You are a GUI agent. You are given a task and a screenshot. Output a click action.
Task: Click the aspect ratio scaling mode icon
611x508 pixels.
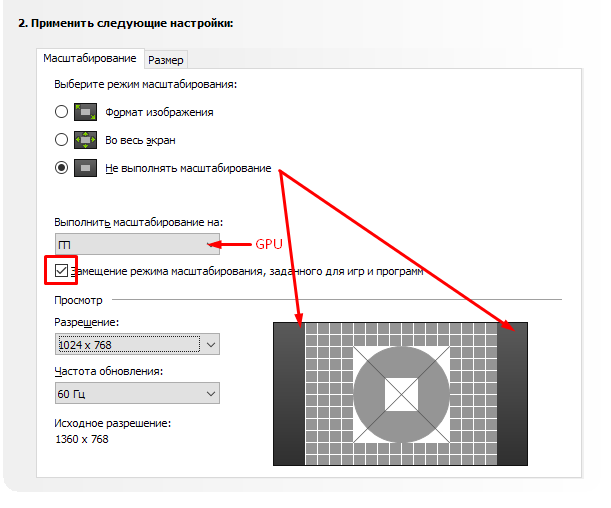[85, 112]
